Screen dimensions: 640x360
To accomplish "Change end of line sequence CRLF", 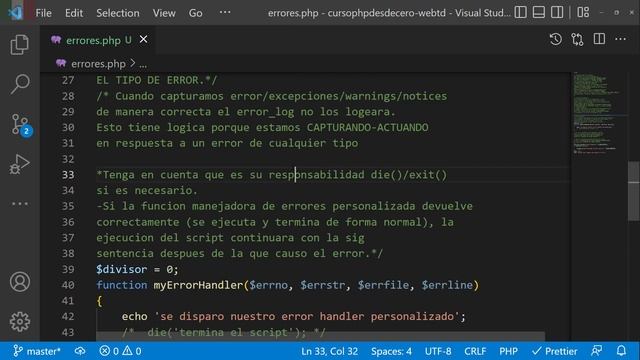I will (475, 351).
